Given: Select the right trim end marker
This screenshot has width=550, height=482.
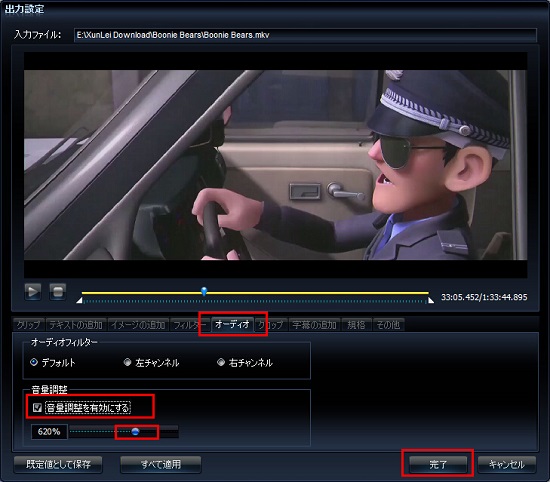Looking at the screenshot, I should 431,300.
